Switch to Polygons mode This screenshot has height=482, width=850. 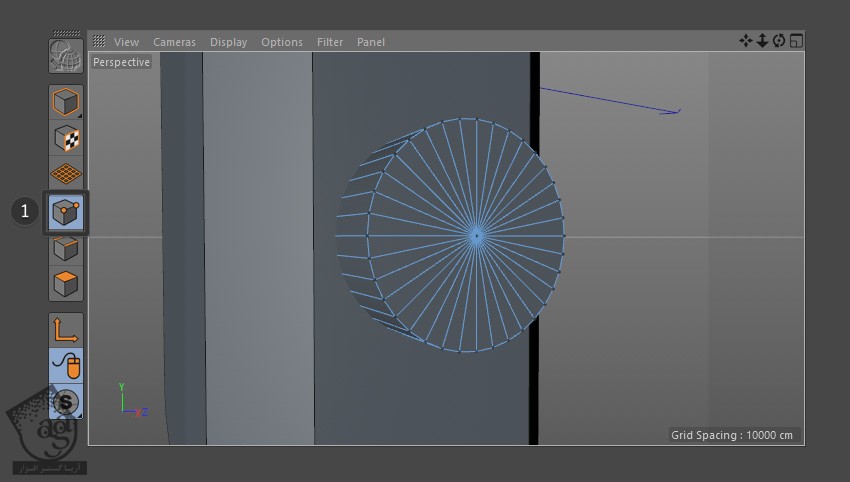(66, 284)
